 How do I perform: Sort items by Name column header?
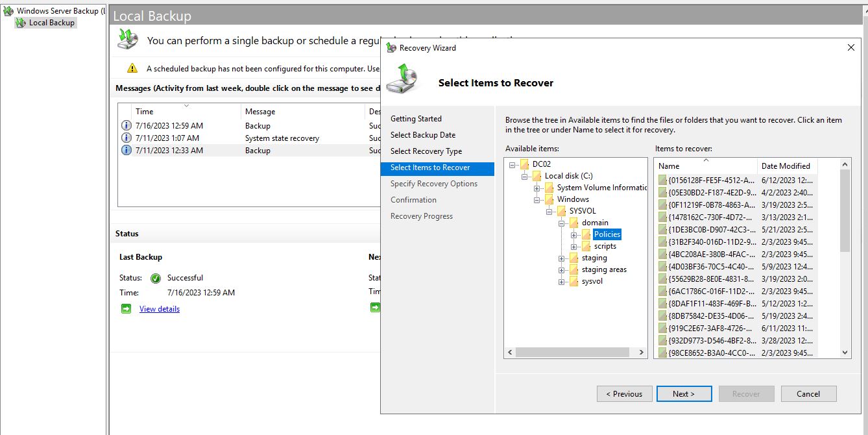pyautogui.click(x=706, y=166)
